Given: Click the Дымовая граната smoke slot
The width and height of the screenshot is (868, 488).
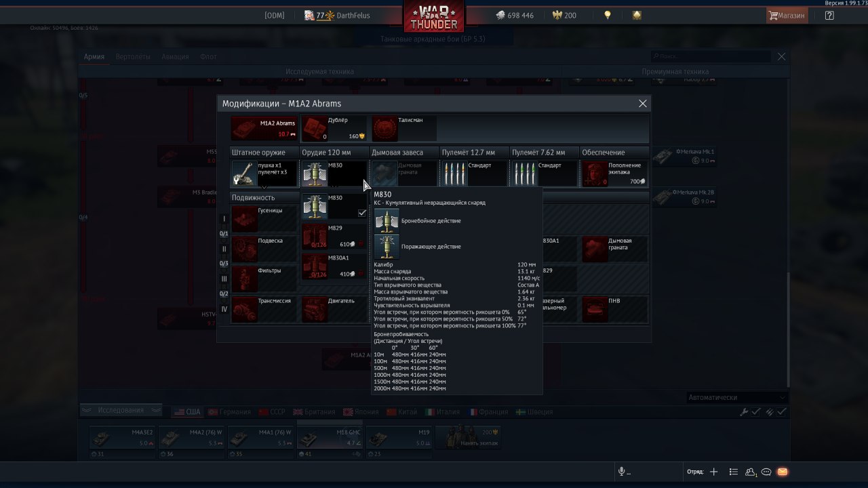Looking at the screenshot, I should click(x=404, y=173).
